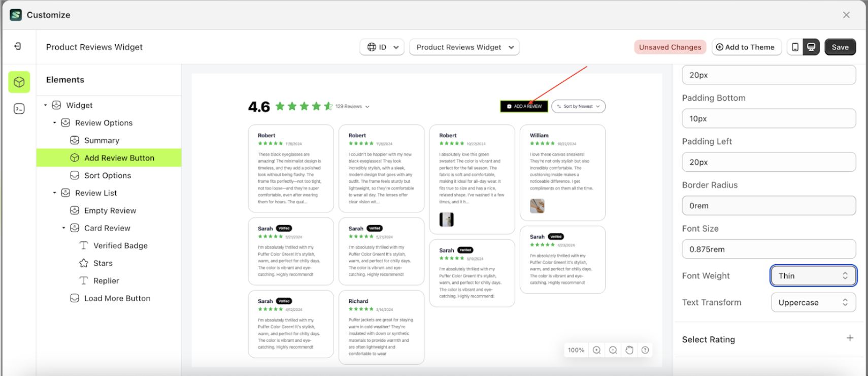Open the Elements cube panel icon
Viewport: 868px width, 376px height.
[19, 82]
